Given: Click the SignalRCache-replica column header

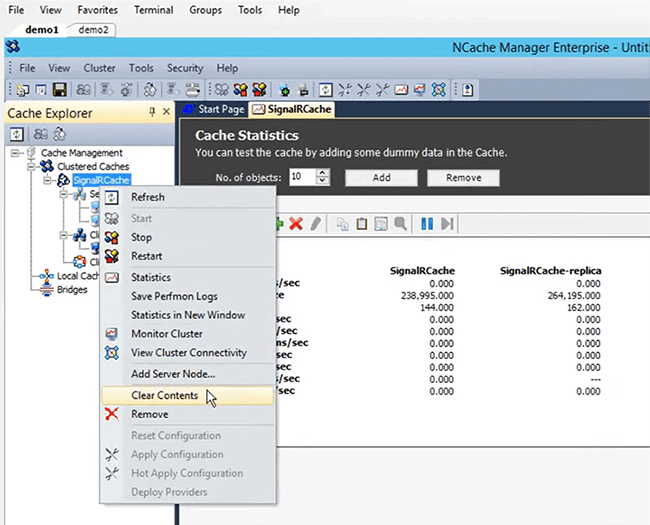Looking at the screenshot, I should [550, 271].
